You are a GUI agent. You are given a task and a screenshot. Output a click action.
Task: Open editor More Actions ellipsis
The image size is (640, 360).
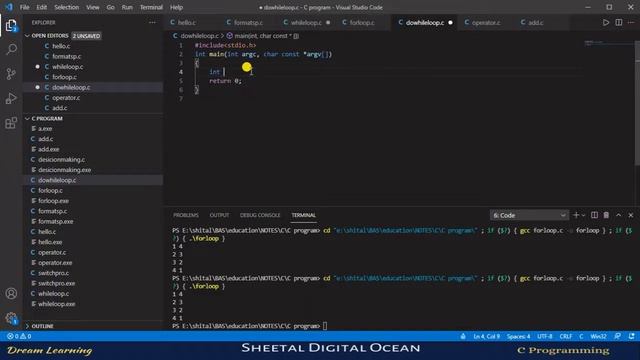(631, 22)
